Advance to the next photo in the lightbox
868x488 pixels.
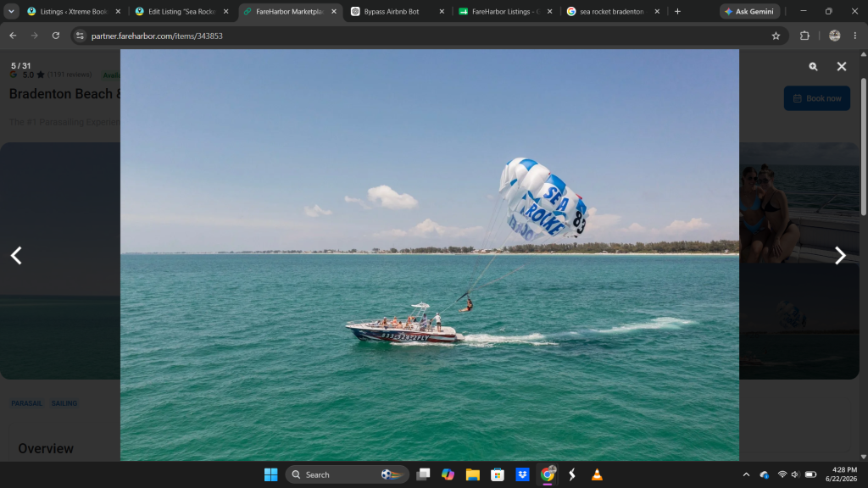pyautogui.click(x=840, y=256)
